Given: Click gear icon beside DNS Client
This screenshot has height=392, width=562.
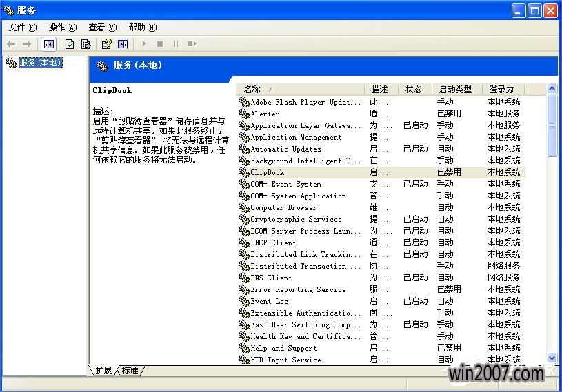Looking at the screenshot, I should point(243,278).
